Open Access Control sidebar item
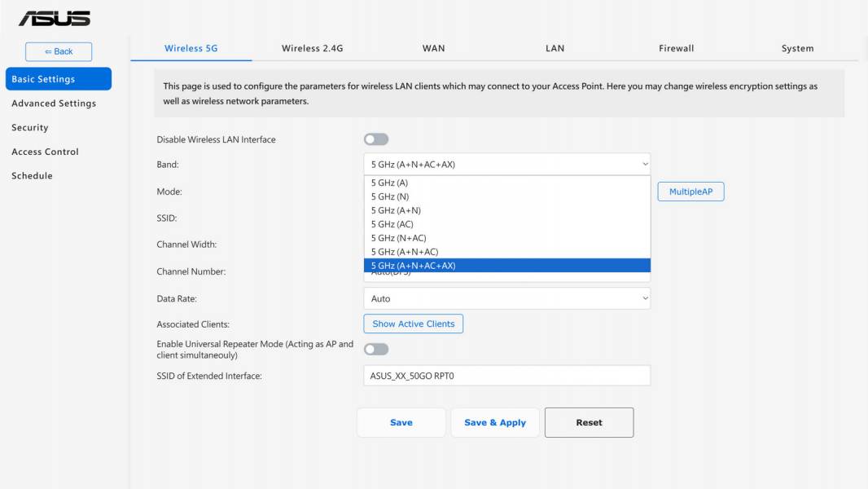This screenshot has height=489, width=868. 45,152
